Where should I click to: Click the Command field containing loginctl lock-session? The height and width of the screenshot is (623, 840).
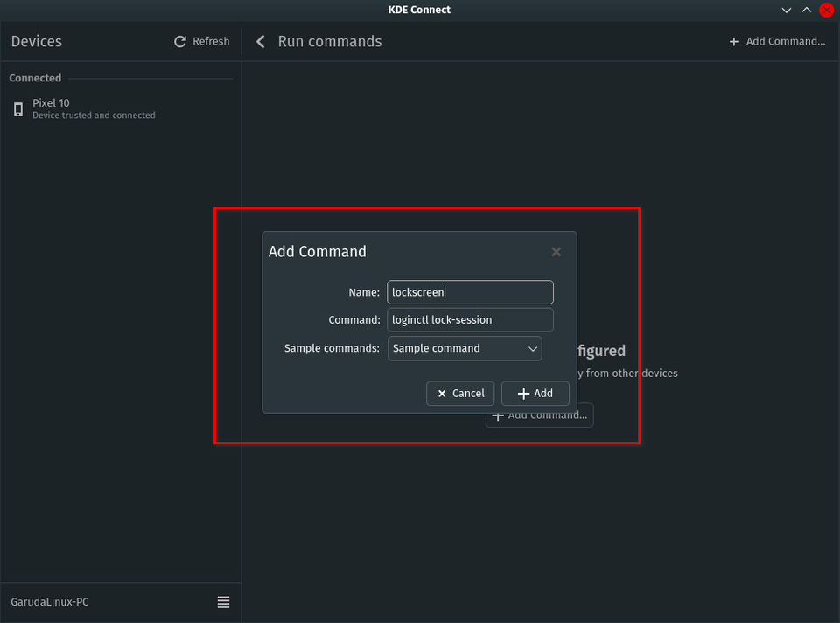pos(470,319)
